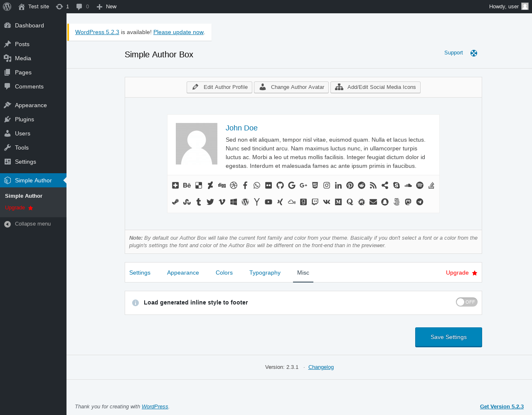Click the Stack Overflow social icon

coord(431,185)
